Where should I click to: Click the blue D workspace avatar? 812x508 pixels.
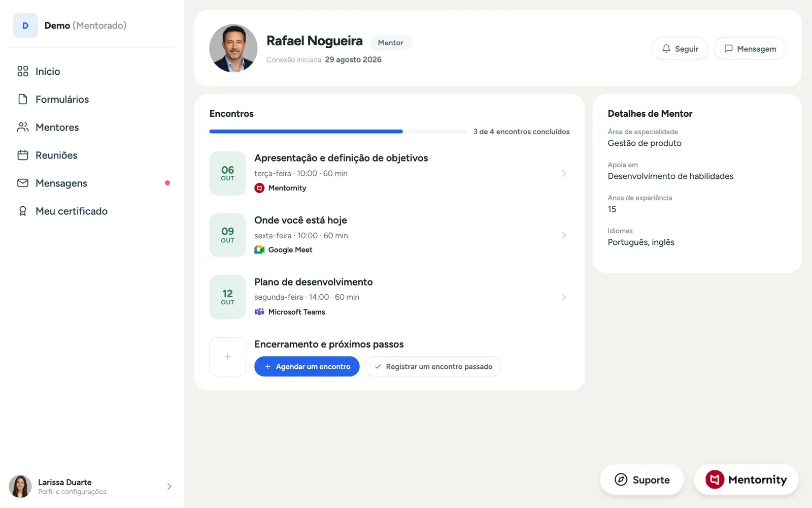point(25,25)
